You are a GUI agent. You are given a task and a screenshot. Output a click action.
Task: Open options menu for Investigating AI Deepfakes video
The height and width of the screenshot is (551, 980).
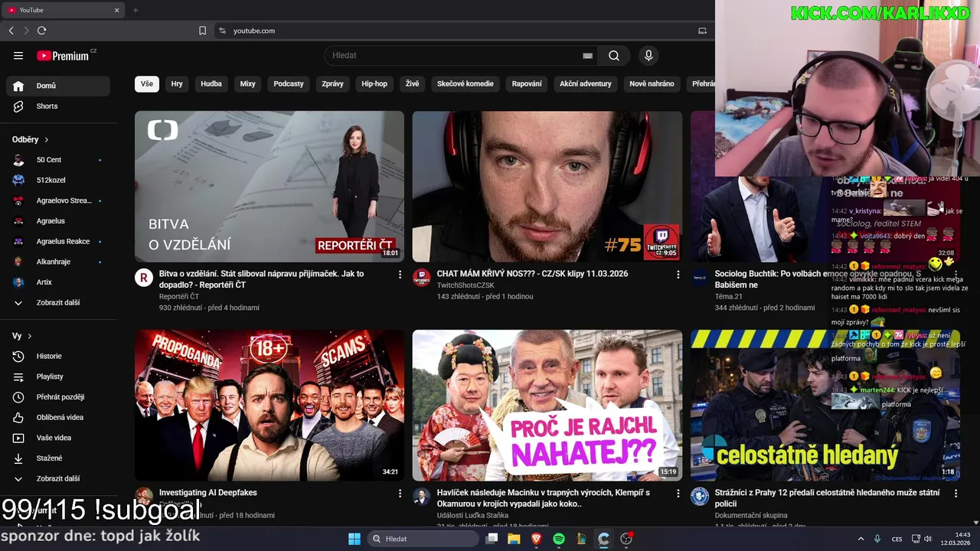point(400,493)
